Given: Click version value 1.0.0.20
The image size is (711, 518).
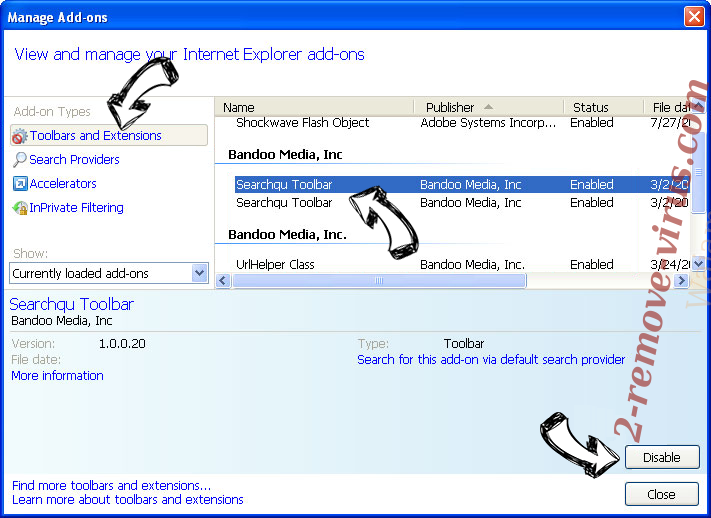Looking at the screenshot, I should click(x=122, y=344).
